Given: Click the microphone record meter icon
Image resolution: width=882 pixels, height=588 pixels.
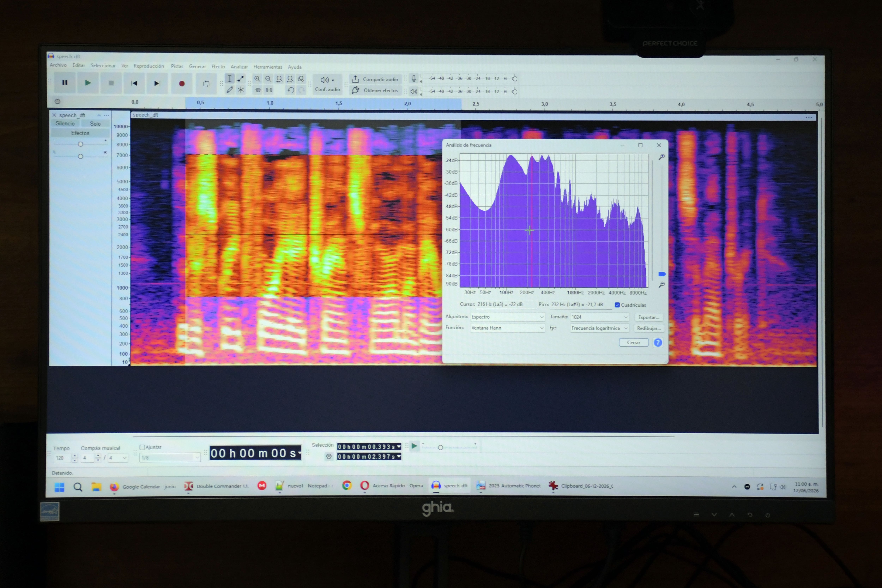Looking at the screenshot, I should pyautogui.click(x=414, y=78).
